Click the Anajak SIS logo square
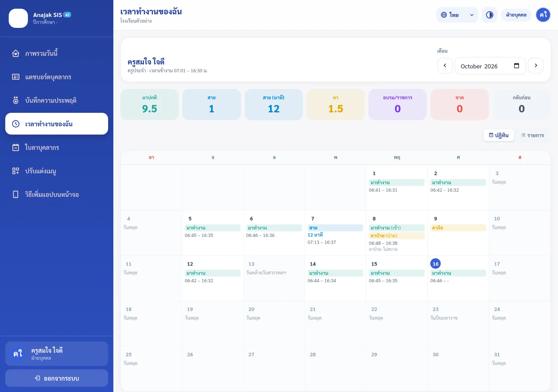The height and width of the screenshot is (392, 558). (x=18, y=18)
